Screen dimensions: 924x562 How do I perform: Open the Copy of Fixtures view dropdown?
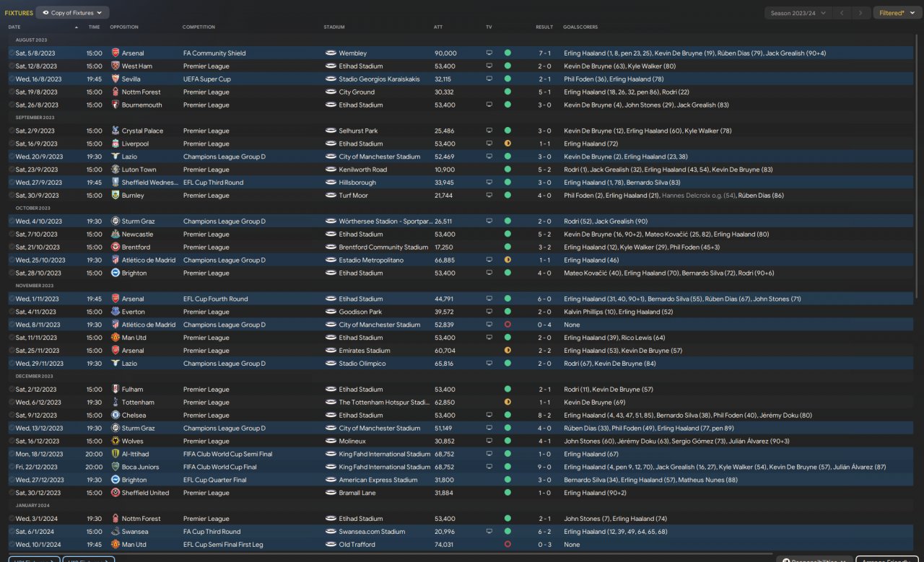tap(72, 13)
